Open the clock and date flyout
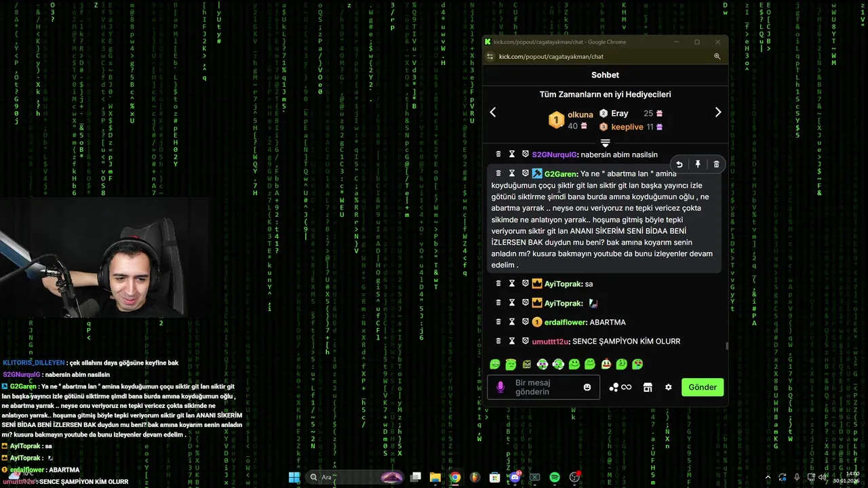 point(847,477)
